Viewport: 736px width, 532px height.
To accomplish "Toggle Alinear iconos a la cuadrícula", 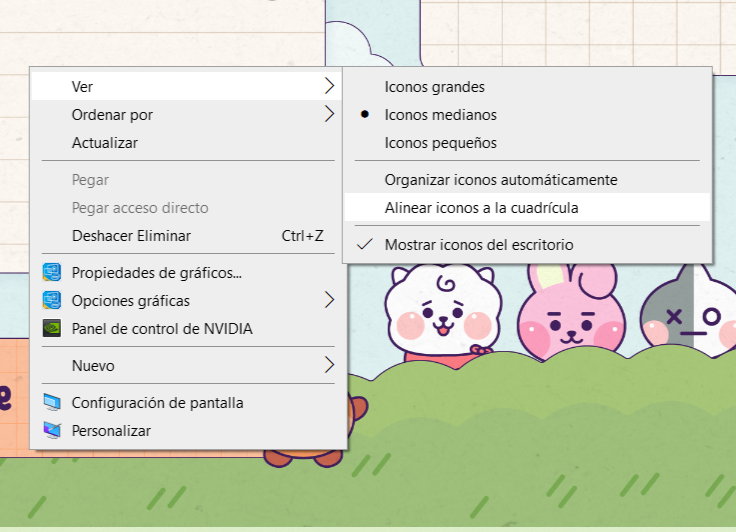I will click(x=527, y=208).
